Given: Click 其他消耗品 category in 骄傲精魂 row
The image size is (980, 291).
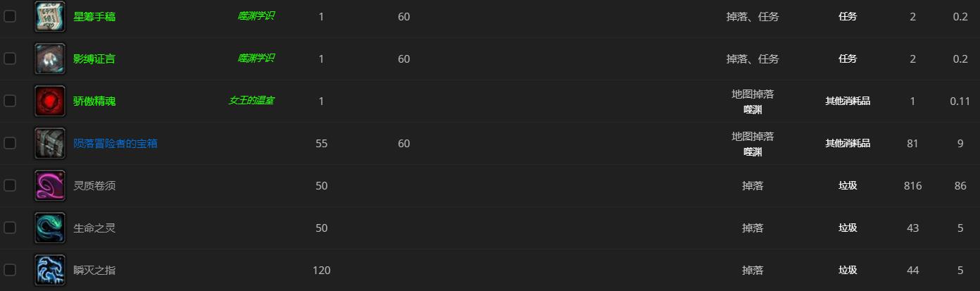Looking at the screenshot, I should click(x=848, y=101).
